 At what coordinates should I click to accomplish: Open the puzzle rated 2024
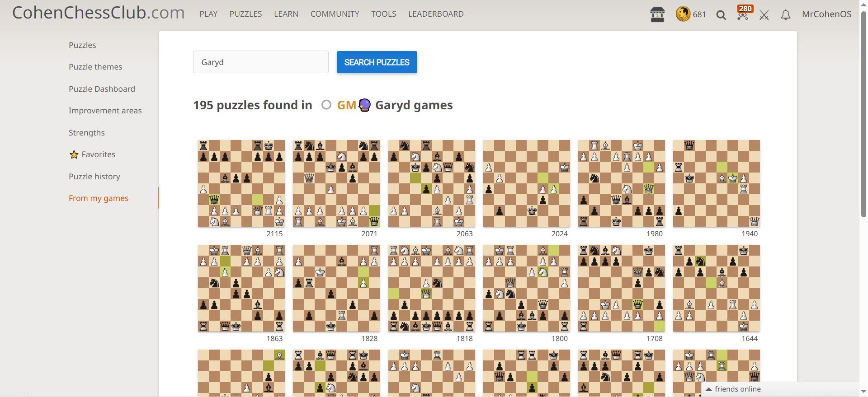click(527, 183)
